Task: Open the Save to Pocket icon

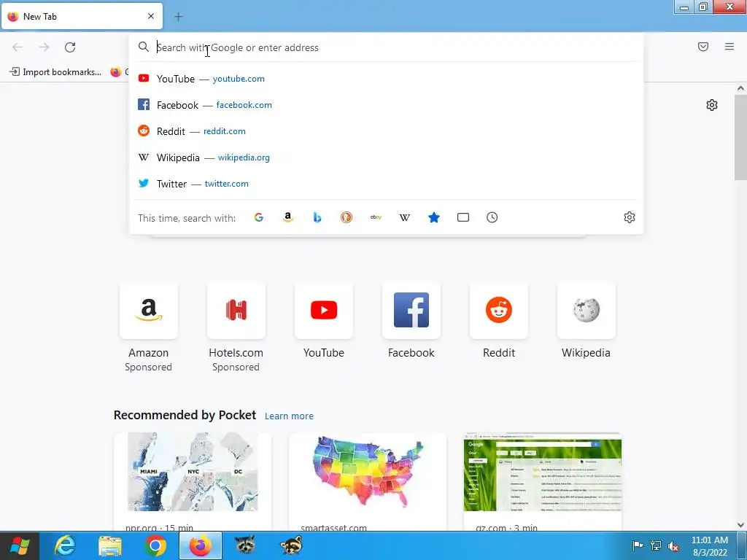Action: 703,47
